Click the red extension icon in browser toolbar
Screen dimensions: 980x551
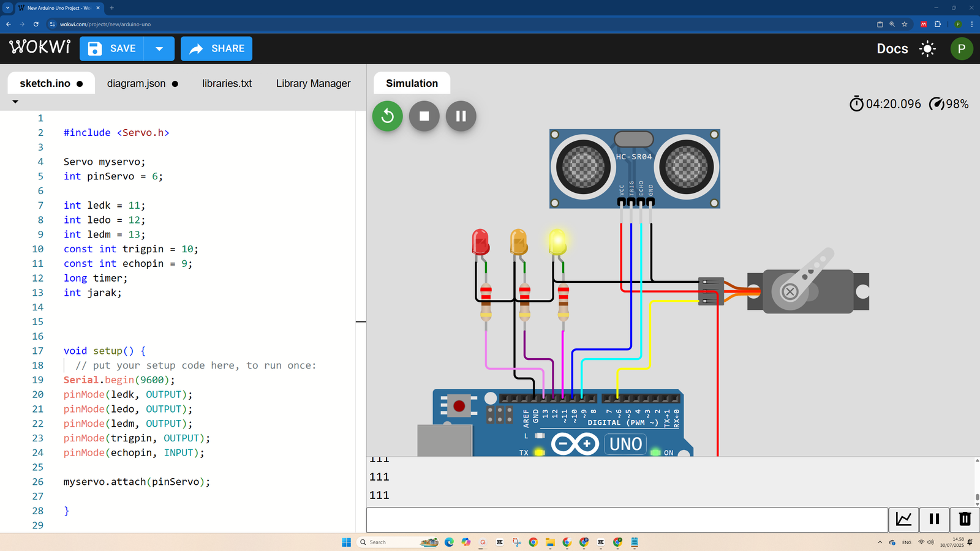tap(924, 24)
